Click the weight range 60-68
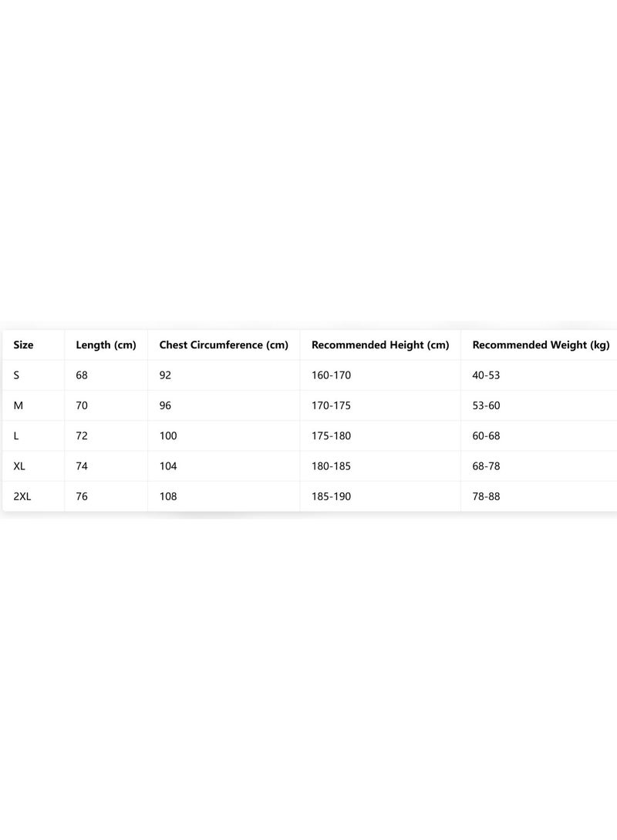The height and width of the screenshot is (840, 617). 486,436
